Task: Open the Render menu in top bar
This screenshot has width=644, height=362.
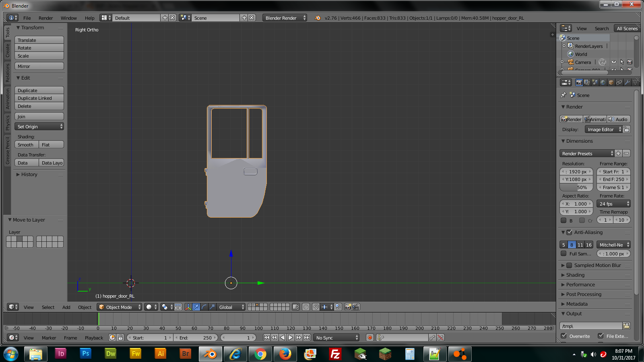Action: (45, 18)
